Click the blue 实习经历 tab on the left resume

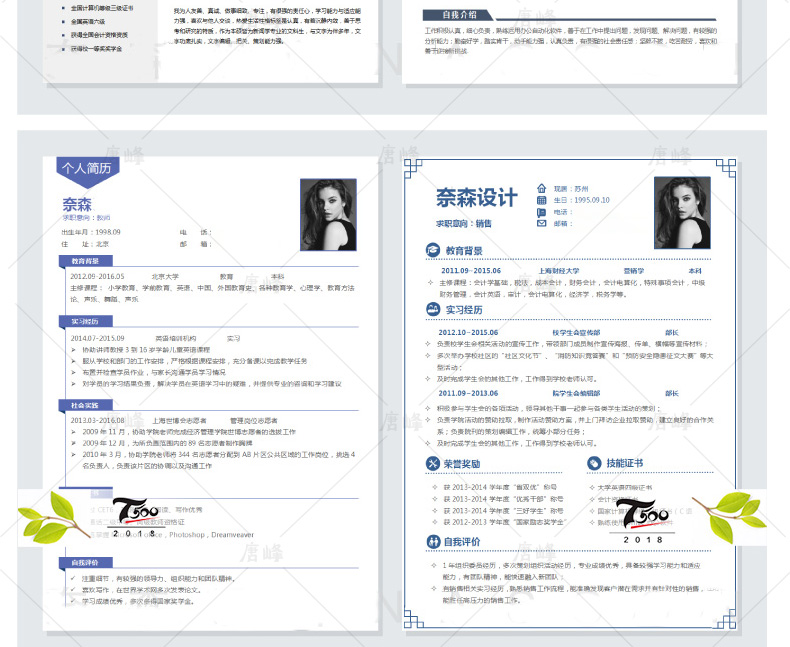pos(85,321)
